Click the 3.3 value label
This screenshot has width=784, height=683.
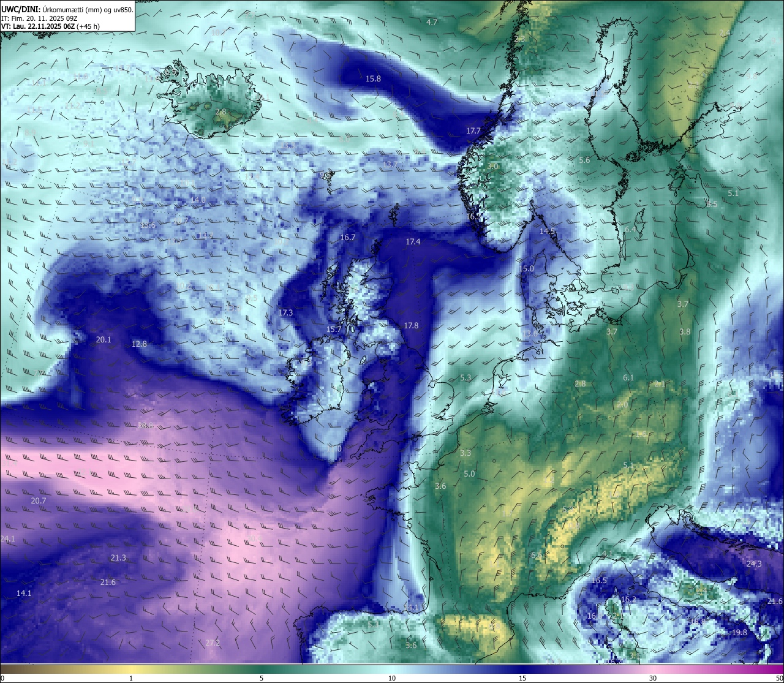pos(466,453)
